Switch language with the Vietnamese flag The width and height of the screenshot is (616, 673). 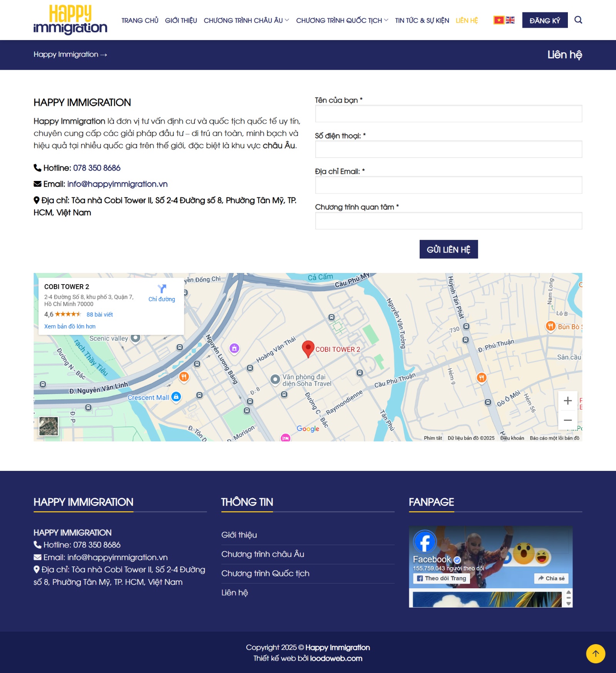point(499,20)
